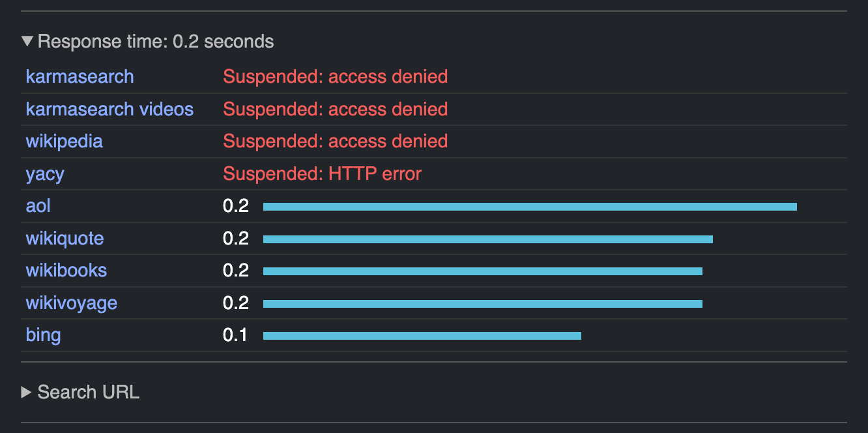Open the yacy engine link

(45, 173)
